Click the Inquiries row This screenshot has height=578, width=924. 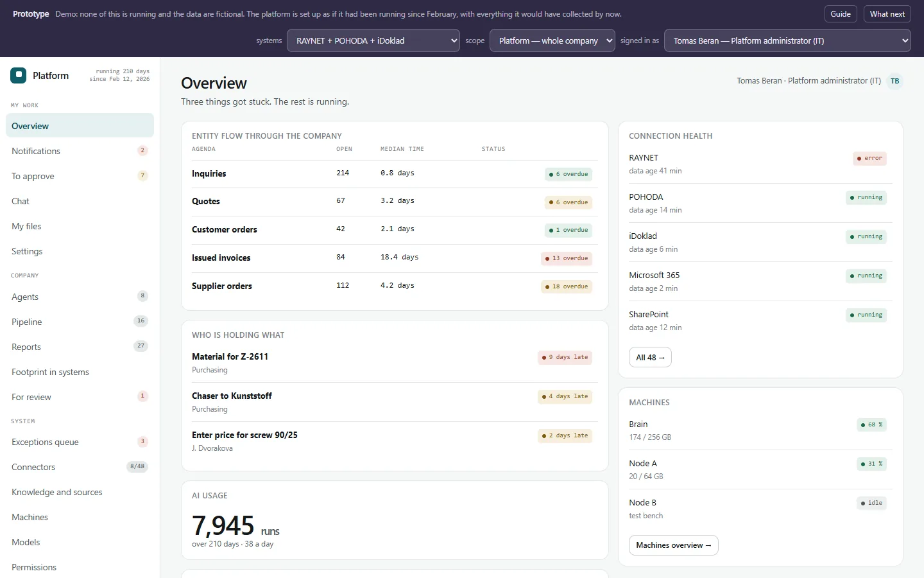pos(395,174)
